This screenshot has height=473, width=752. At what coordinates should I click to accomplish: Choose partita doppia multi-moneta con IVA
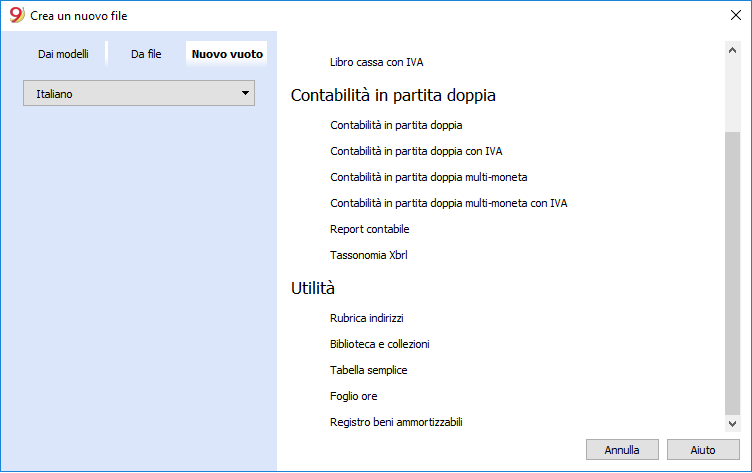click(x=448, y=203)
